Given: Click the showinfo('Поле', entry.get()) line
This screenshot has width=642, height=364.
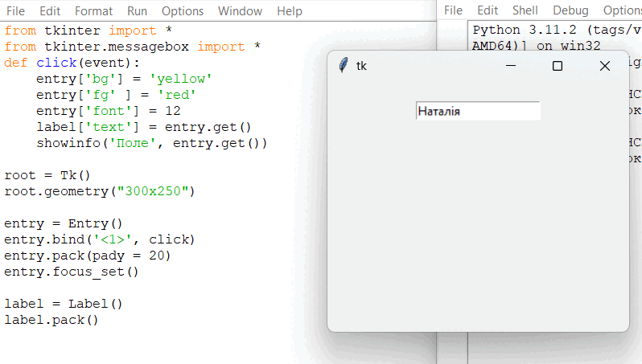Looking at the screenshot, I should (x=151, y=143).
